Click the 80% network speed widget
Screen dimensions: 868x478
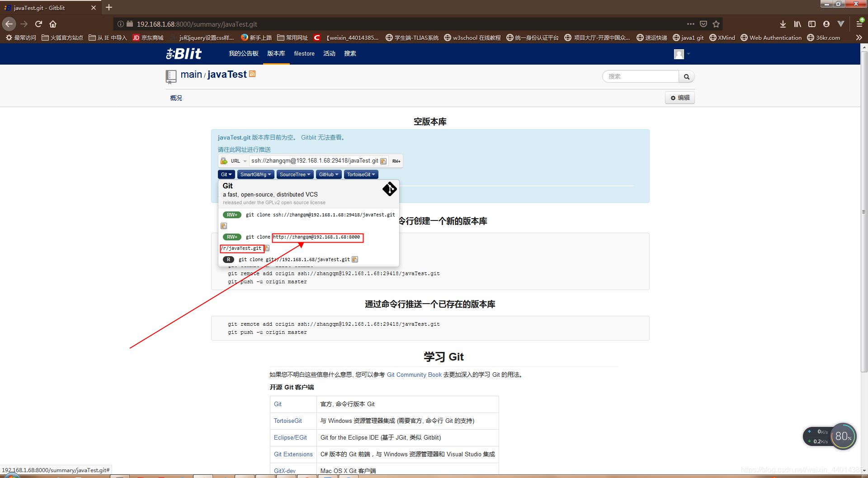click(844, 436)
